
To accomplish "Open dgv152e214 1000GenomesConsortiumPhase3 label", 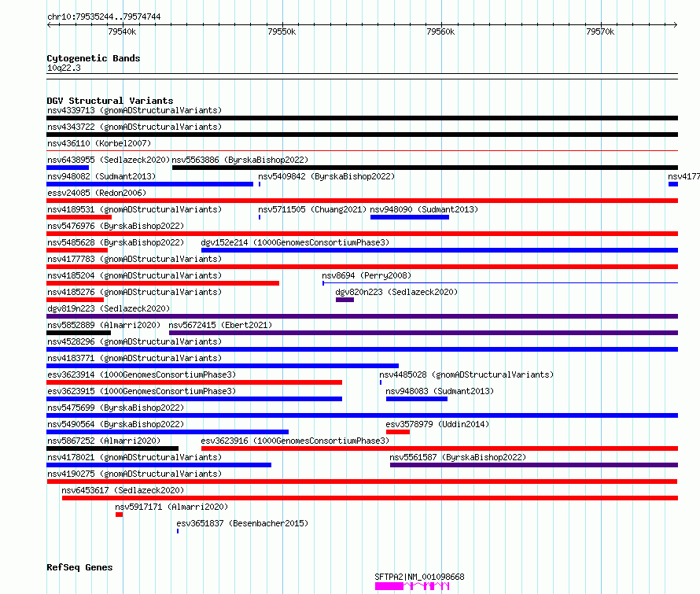I will 295,242.
